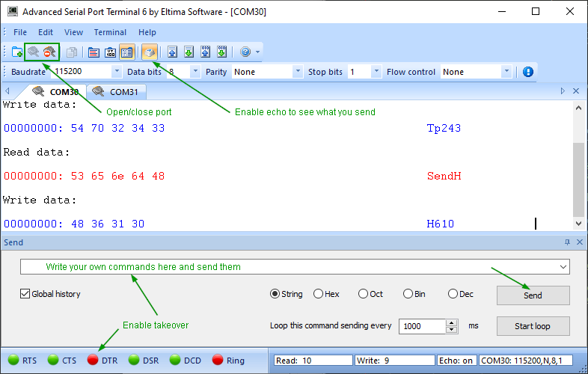This screenshot has height=374, width=588.
Task: Toggle the DTR red indicator light
Action: 93,360
